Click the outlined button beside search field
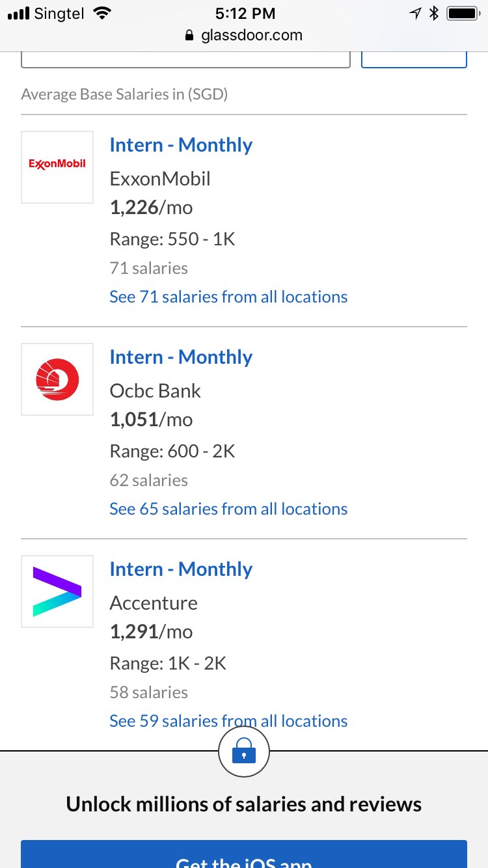 (414, 59)
